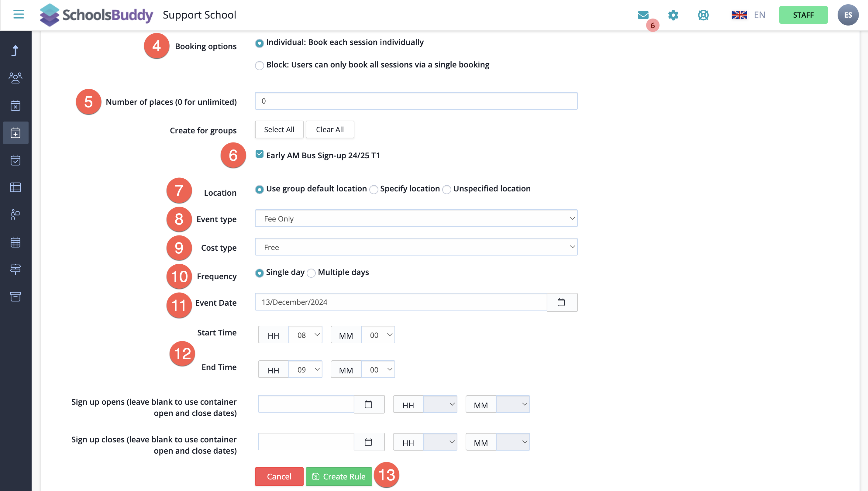Open the sidebar archive box icon
This screenshot has width=868, height=491.
click(15, 297)
